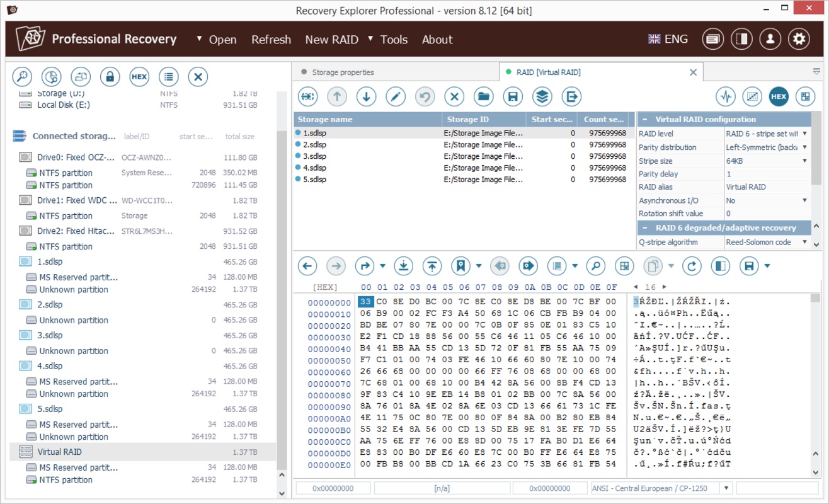The image size is (829, 504).
Task: Switch to the Storage properties tab
Action: click(x=343, y=72)
